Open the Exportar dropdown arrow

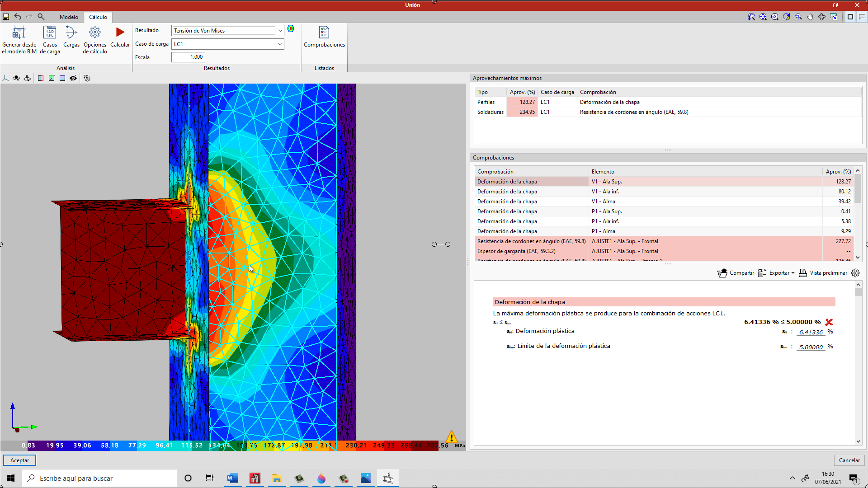793,273
